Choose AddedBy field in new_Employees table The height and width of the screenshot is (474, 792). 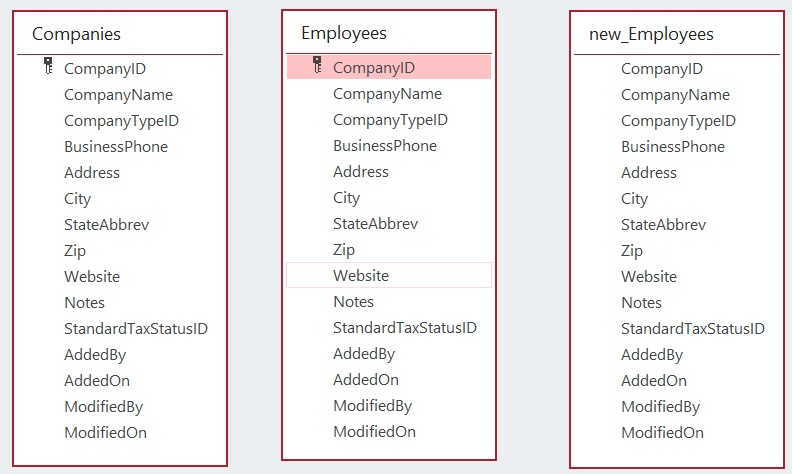651,355
